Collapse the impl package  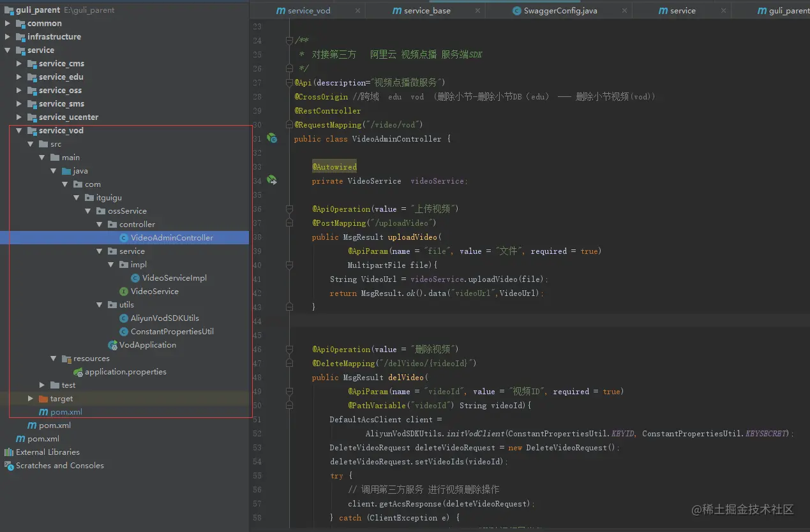[x=111, y=264]
